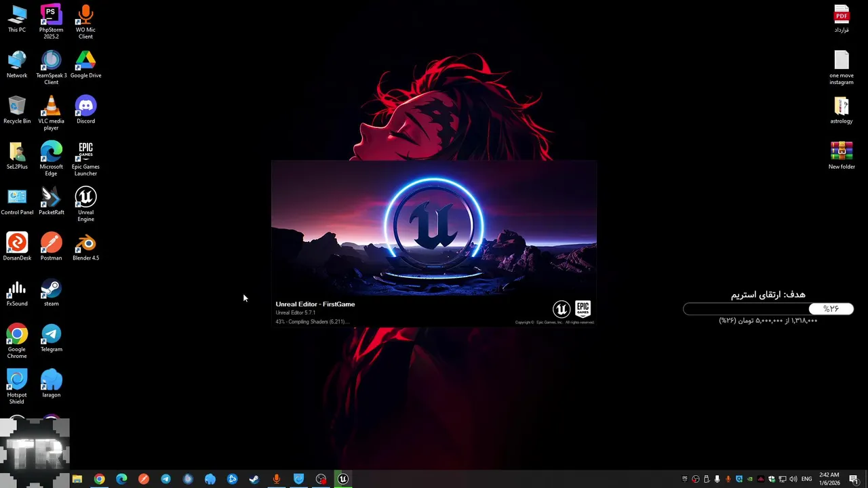Click the 'Unreal Editor 5.7.1' version text
This screenshot has width=868, height=488.
pyautogui.click(x=296, y=312)
